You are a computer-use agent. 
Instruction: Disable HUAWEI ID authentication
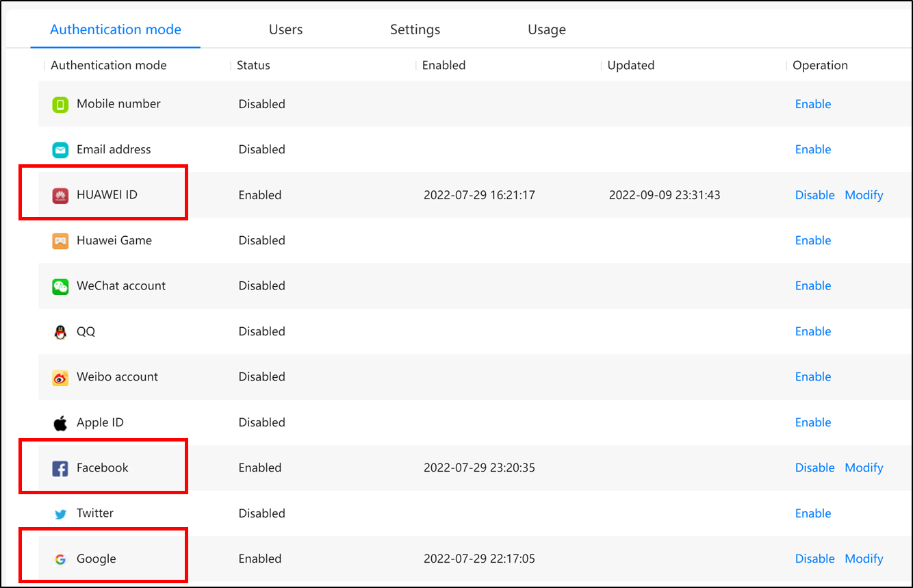click(815, 195)
